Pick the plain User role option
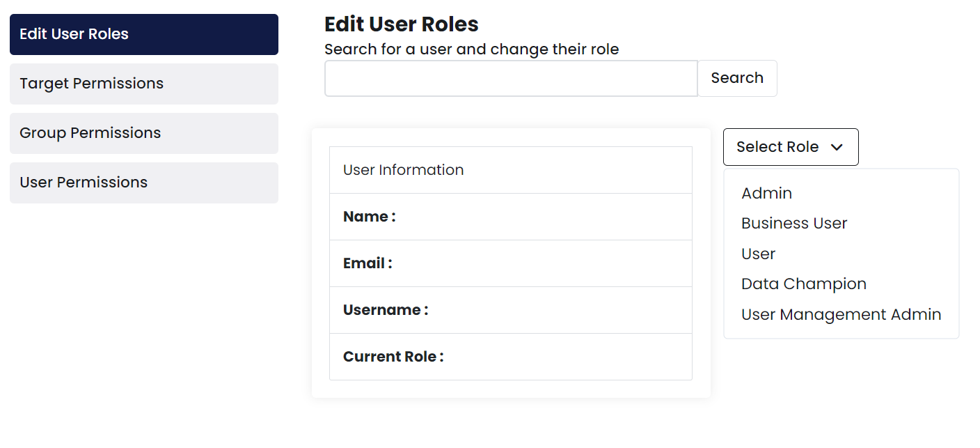 758,254
